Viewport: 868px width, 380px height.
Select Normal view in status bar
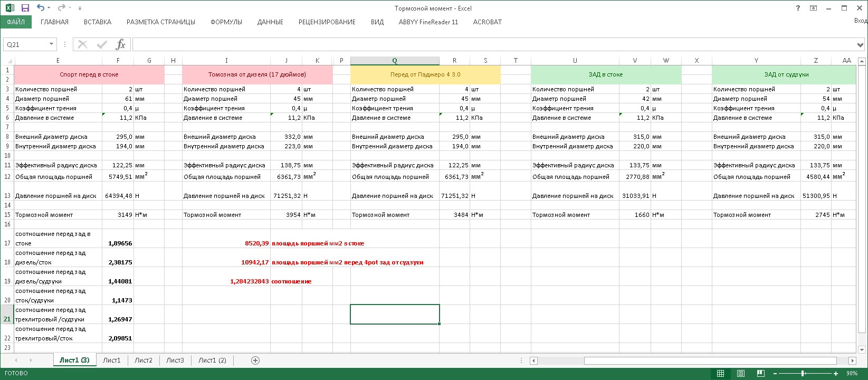click(720, 373)
